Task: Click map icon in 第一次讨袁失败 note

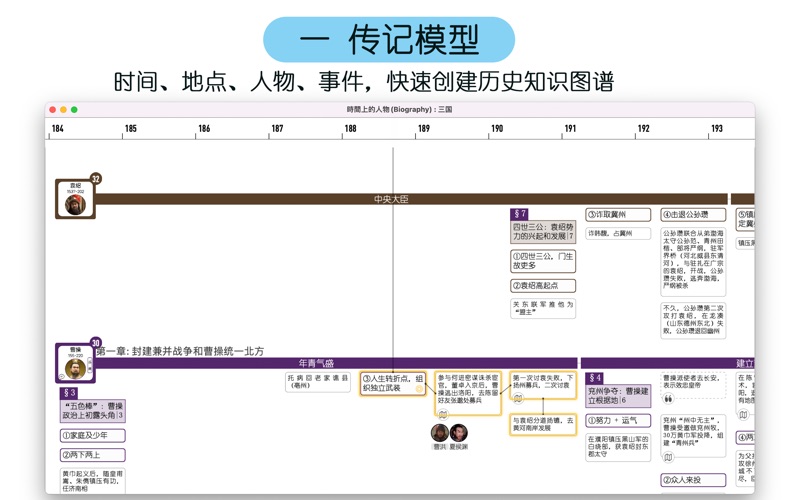Action: point(518,398)
